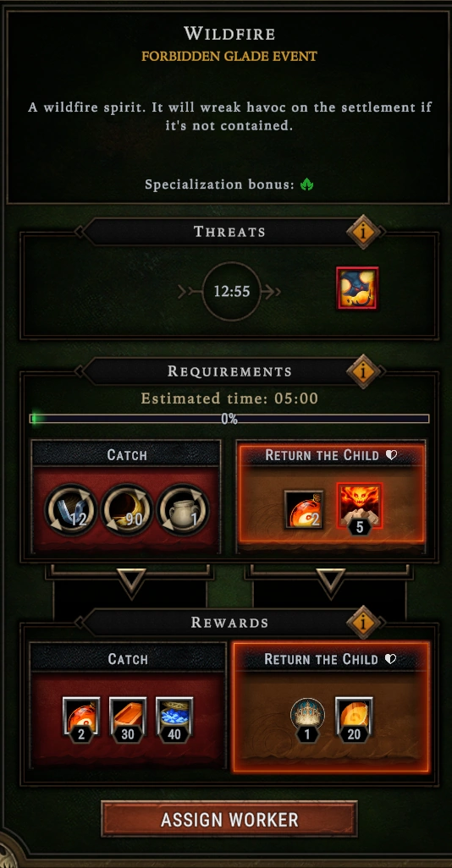Click the 12 cloth requirement in Catch
The image size is (452, 868).
click(x=71, y=510)
